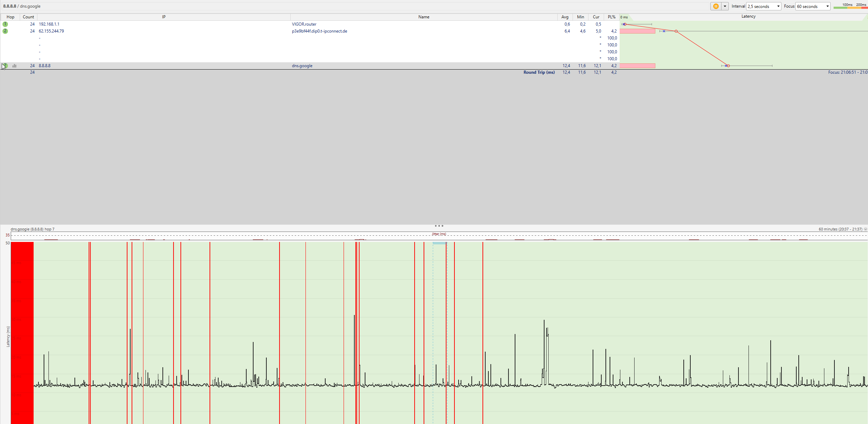Pause tracing with the orange pause button
The width and height of the screenshot is (868, 424).
click(716, 6)
